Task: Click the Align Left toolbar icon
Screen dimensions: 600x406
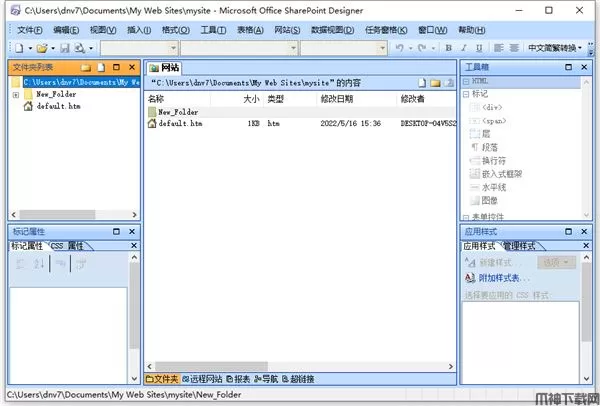Action: (498, 48)
